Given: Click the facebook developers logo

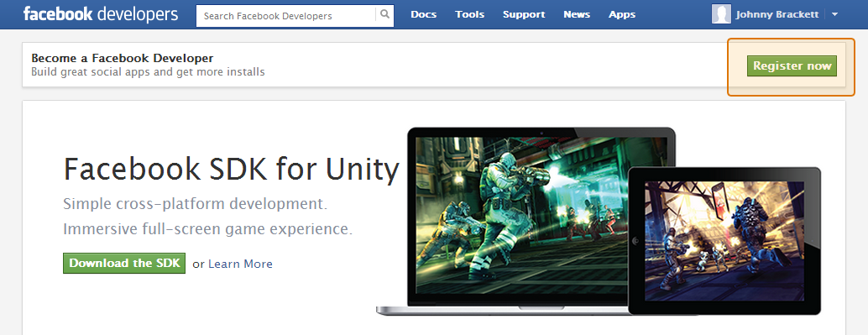Looking at the screenshot, I should click(x=101, y=14).
